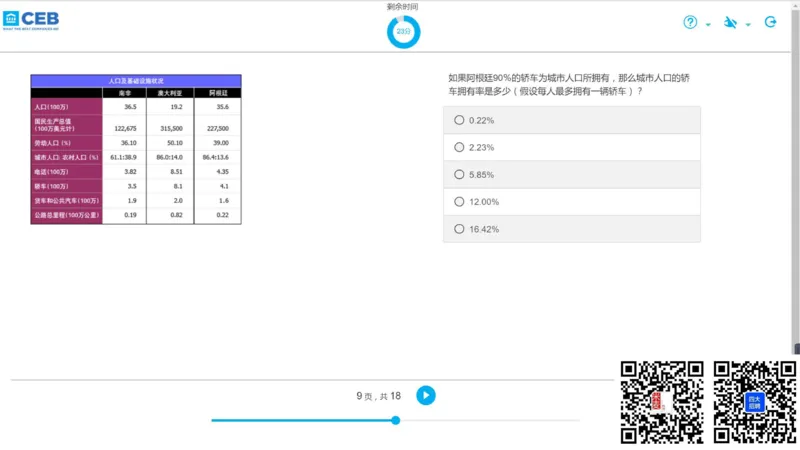Click the car value 8.1

click(178, 186)
